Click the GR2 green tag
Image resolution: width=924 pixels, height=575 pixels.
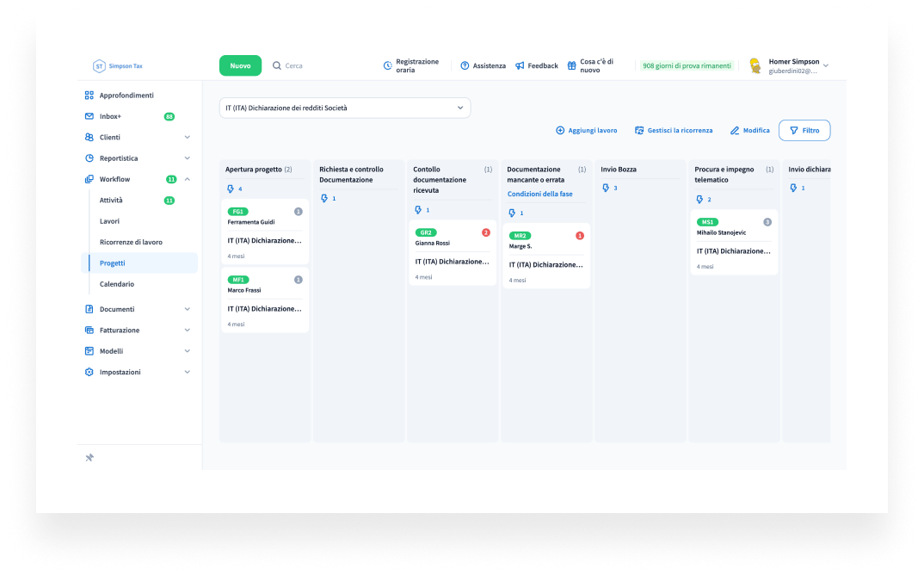coord(426,233)
